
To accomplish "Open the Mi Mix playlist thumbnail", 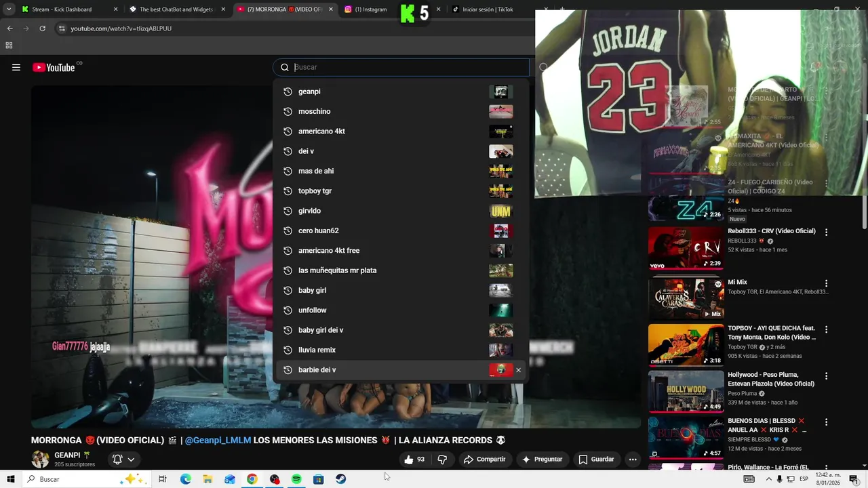I will click(686, 298).
